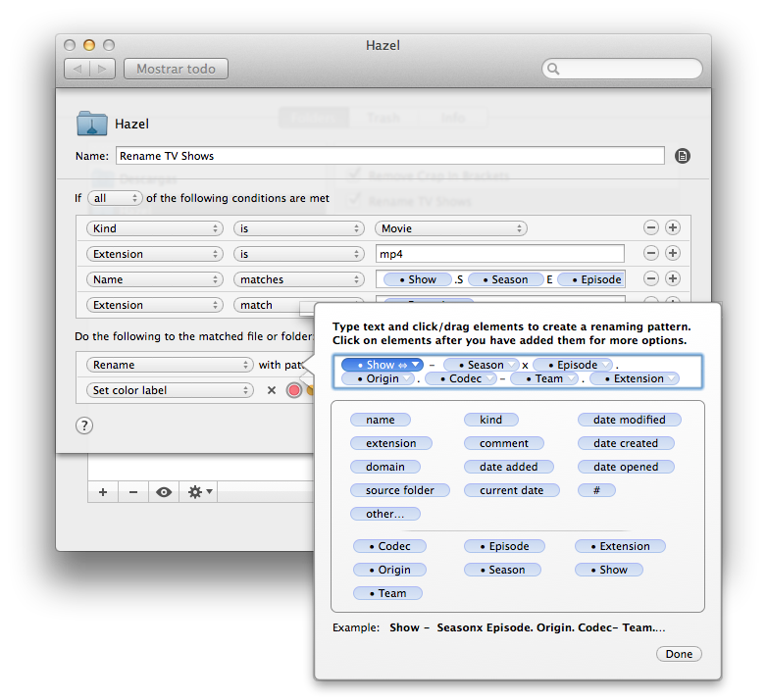The image size is (767, 700).
Task: Choose the red color label
Action: 294,390
